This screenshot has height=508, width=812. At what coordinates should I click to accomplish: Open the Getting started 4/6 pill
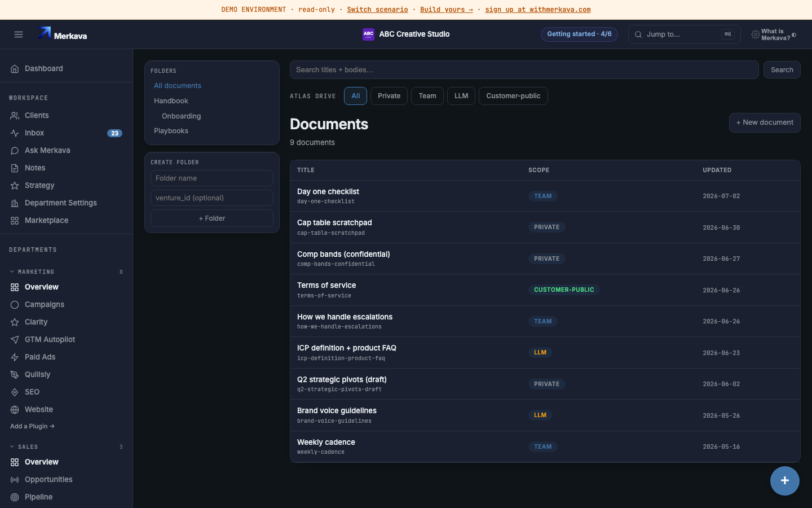[579, 34]
